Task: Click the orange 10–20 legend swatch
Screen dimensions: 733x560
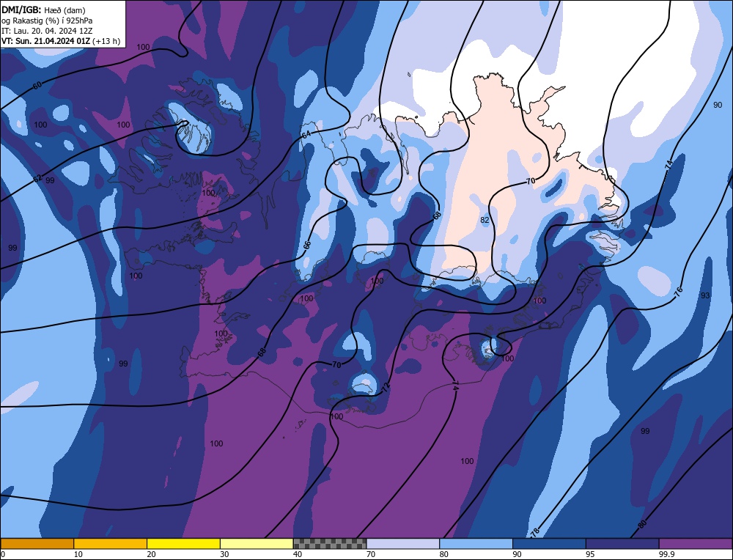Action: 111,543
